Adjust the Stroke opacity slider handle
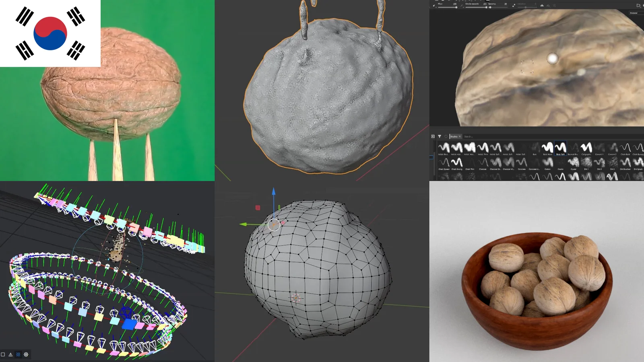644x362 pixels. (x=487, y=7)
